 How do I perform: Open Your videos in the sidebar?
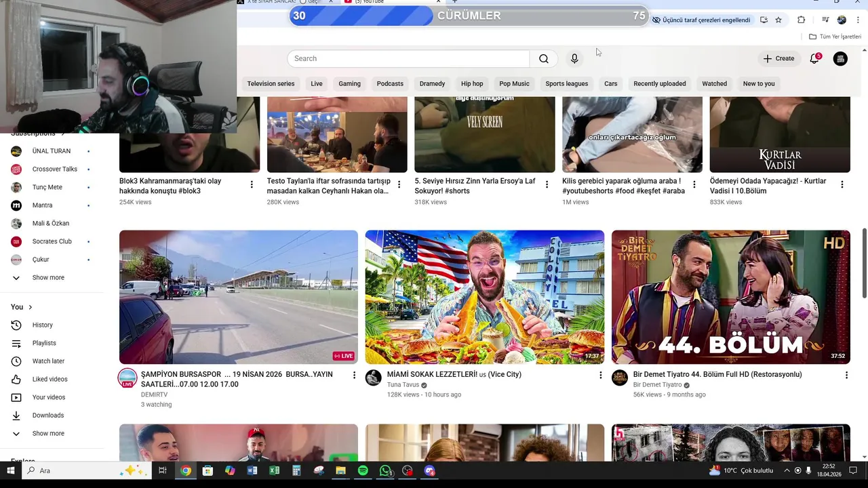pyautogui.click(x=52, y=397)
